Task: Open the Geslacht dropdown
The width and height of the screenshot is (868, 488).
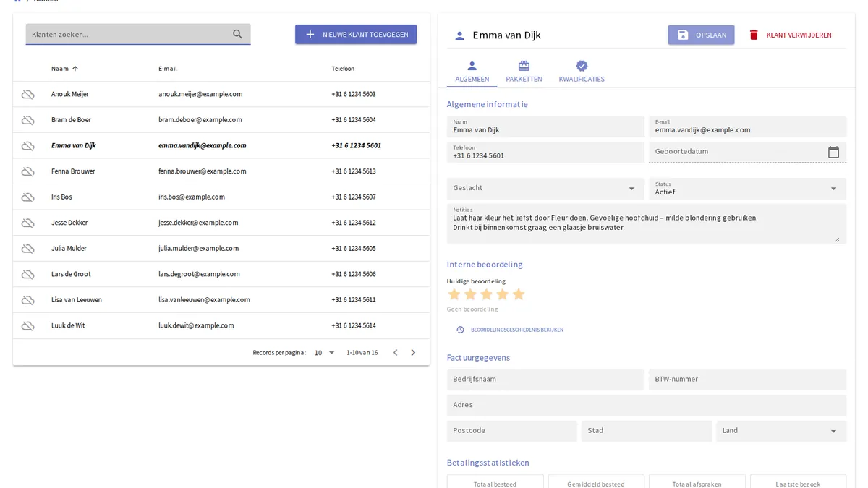Action: (545, 188)
